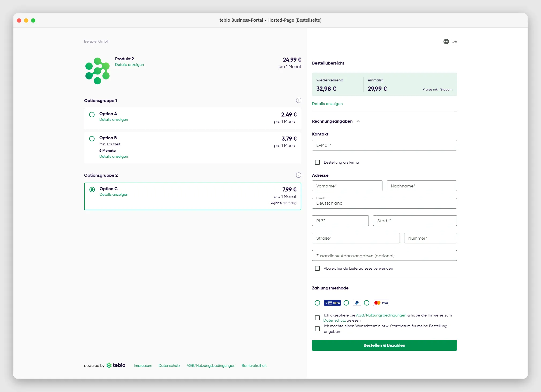
Task: Click the SEPA payment logo
Action: click(332, 303)
